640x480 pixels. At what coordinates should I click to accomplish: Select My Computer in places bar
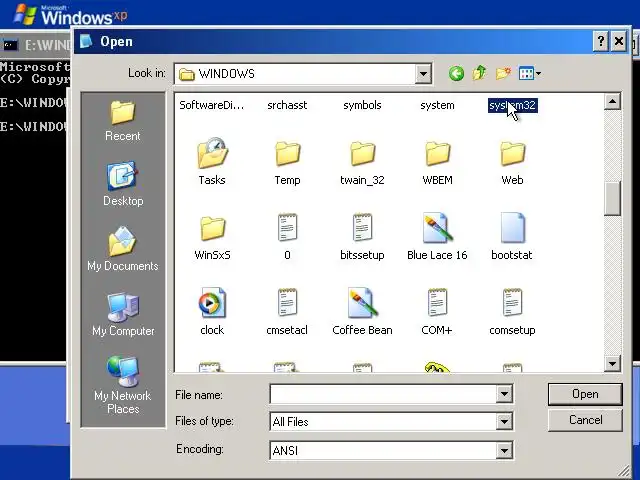click(123, 315)
